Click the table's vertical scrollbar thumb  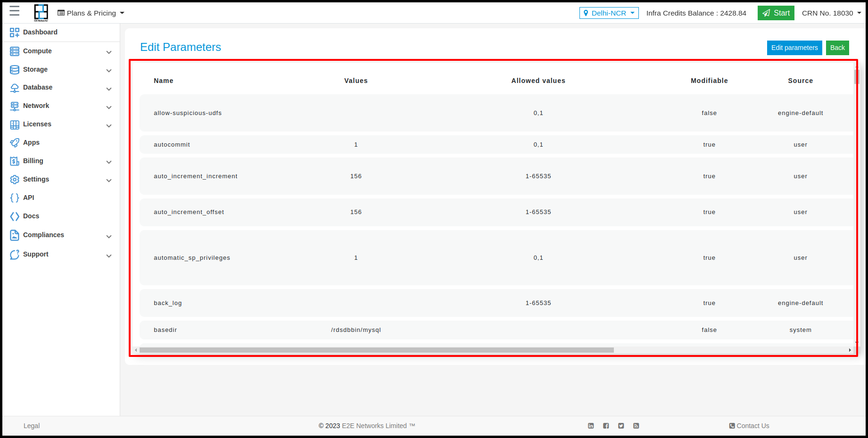pos(856,76)
